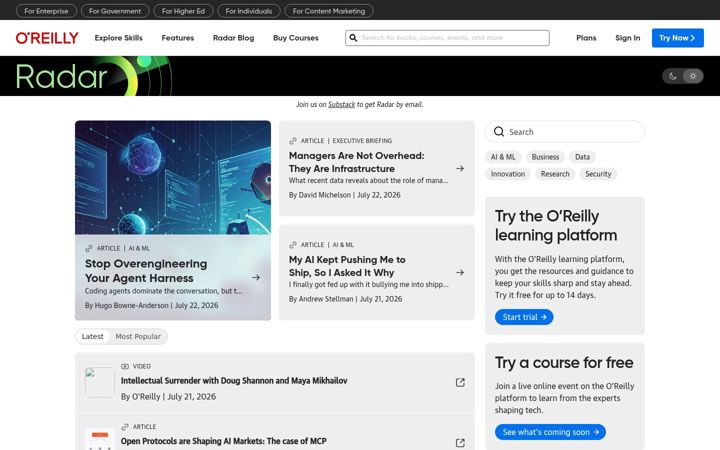Open For Higher Ed tab
The height and width of the screenshot is (450, 720).
[x=183, y=11]
